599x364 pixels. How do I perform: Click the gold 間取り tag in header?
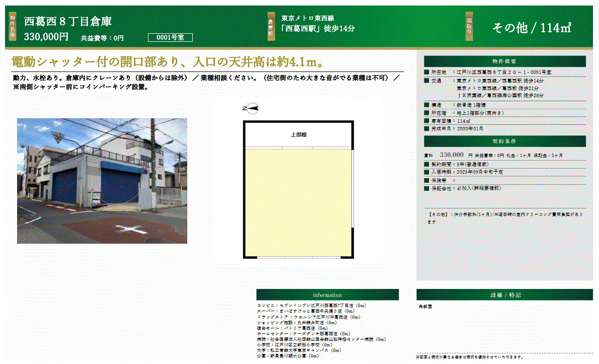469,26
